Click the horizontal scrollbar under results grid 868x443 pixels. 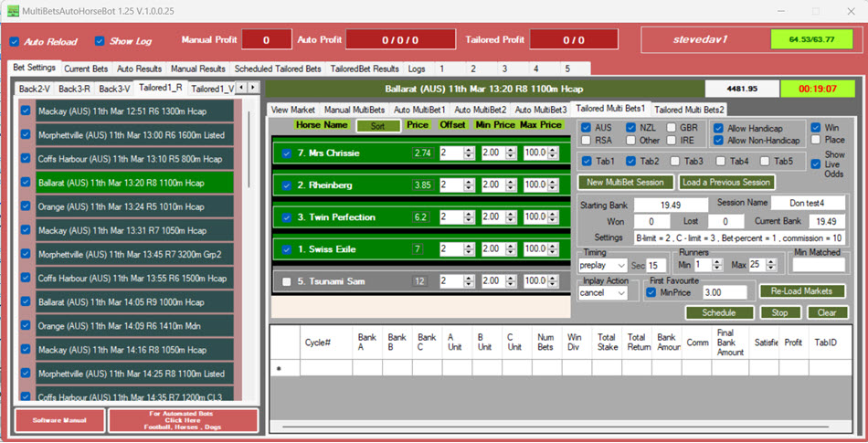556,427
